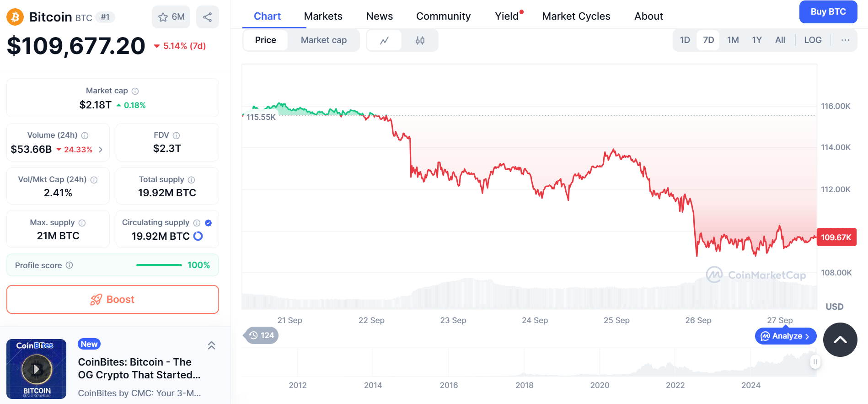Switch chart to Market cap
868x404 pixels.
coord(323,40)
